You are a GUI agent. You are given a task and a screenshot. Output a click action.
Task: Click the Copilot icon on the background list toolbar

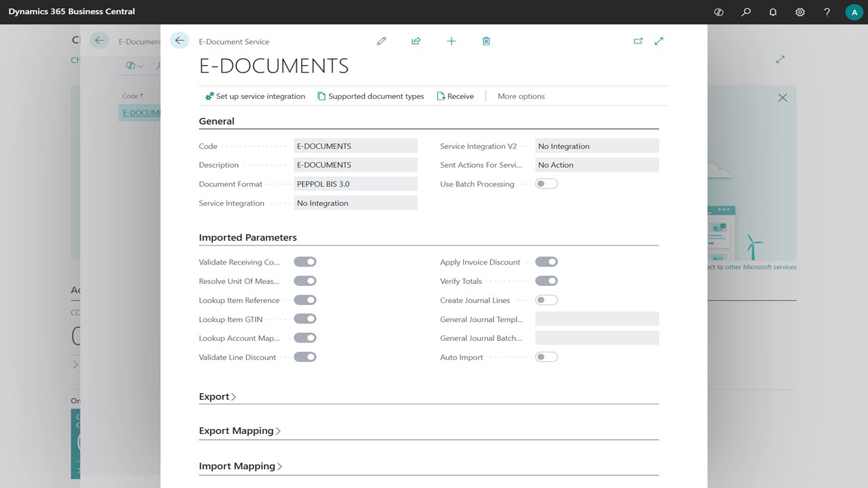[130, 66]
